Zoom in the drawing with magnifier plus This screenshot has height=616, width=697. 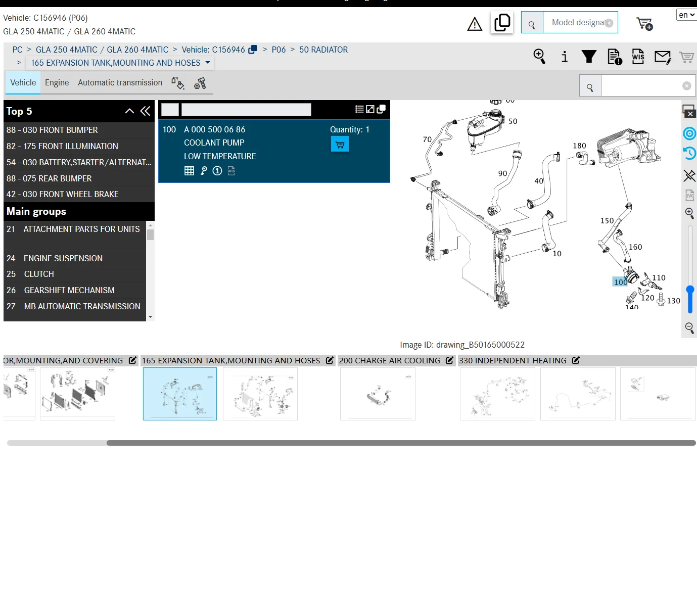[689, 213]
